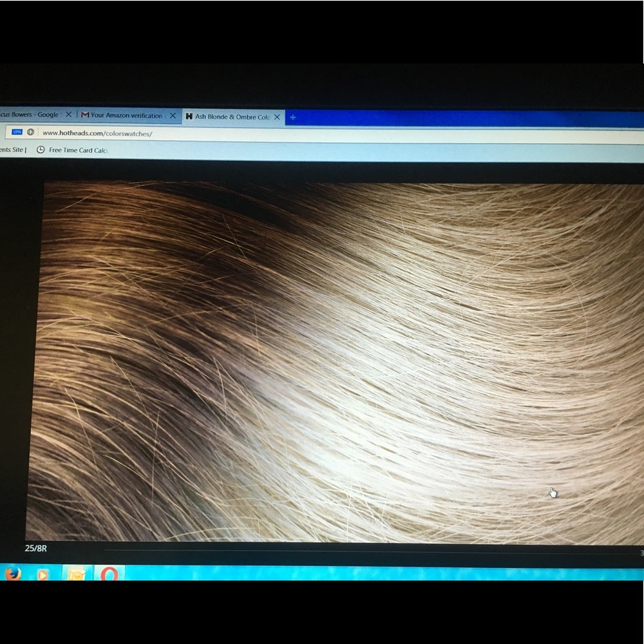Click the clock icon beside Free Time Card bookmark
Viewport: 644px width, 644px height.
click(41, 149)
